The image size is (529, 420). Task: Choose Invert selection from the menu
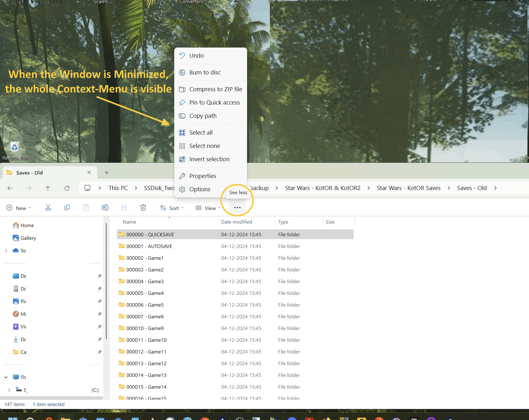(211, 159)
